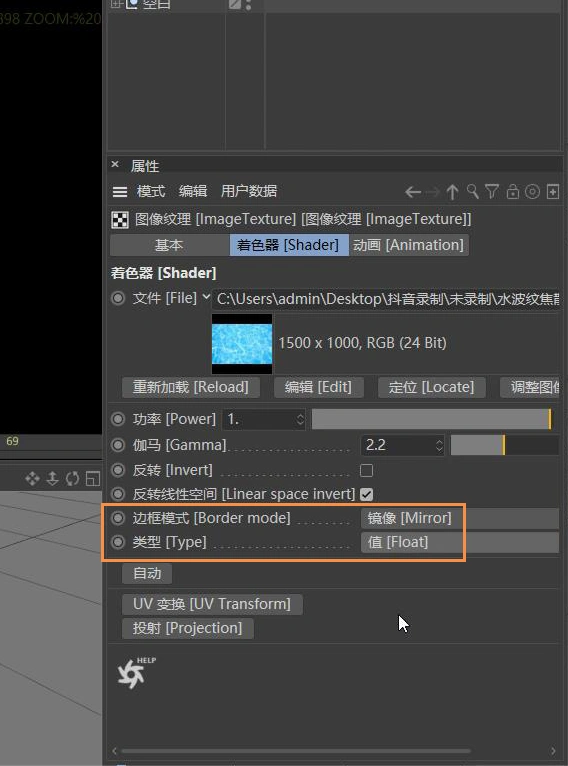Toggle the Linear space invert animation dot
The height and width of the screenshot is (766, 568).
118,494
